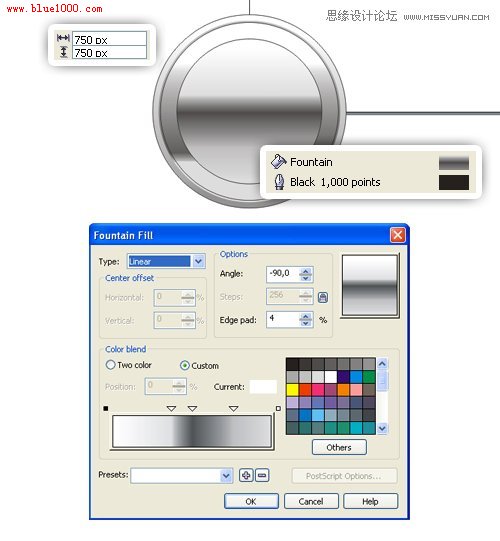This screenshot has height=541, width=500.
Task: Pick the magenta pink palette swatch
Action: [318, 390]
